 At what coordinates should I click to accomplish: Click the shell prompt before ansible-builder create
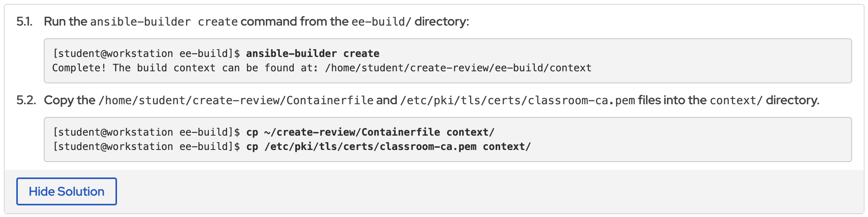point(146,53)
